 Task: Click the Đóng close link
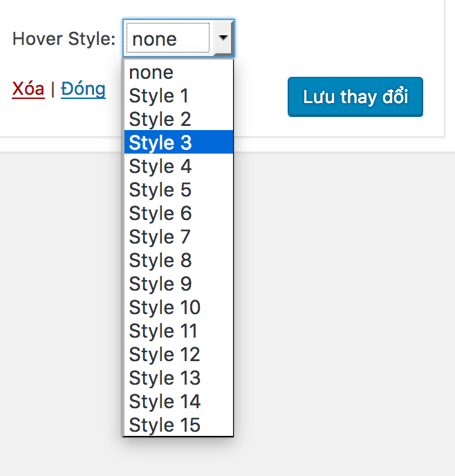(83, 89)
